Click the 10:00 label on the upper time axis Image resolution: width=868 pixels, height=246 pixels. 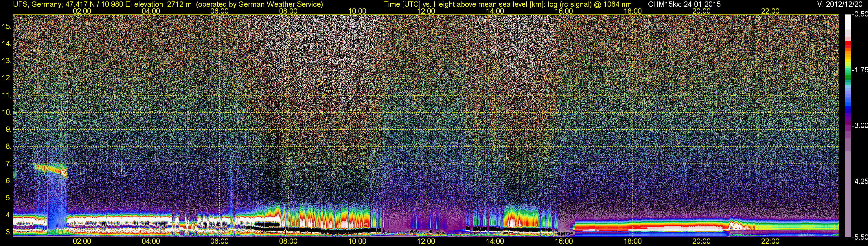coord(357,11)
